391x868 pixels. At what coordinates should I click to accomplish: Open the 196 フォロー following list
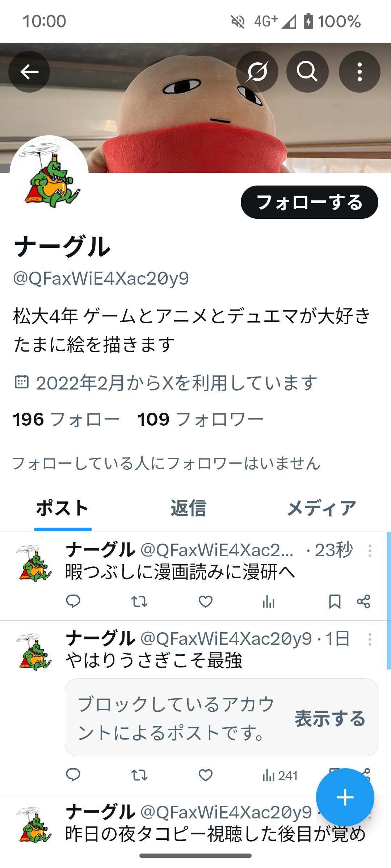(66, 420)
